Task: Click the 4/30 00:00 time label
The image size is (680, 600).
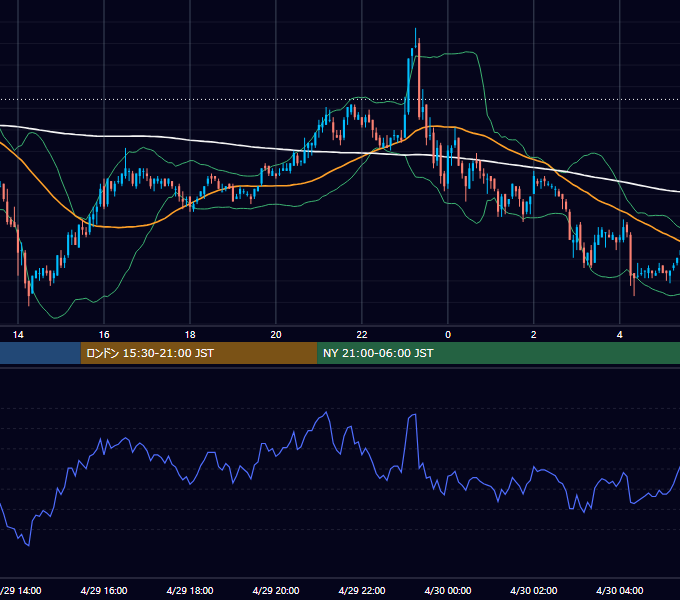Action: tap(448, 590)
